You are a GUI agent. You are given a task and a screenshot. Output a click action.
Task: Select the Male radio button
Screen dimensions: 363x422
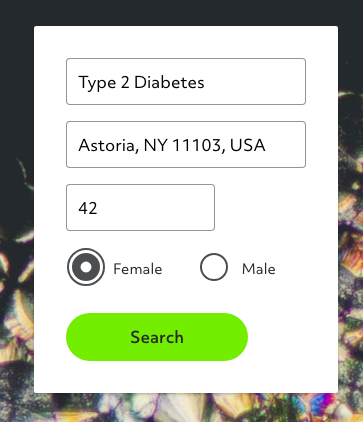tap(214, 267)
